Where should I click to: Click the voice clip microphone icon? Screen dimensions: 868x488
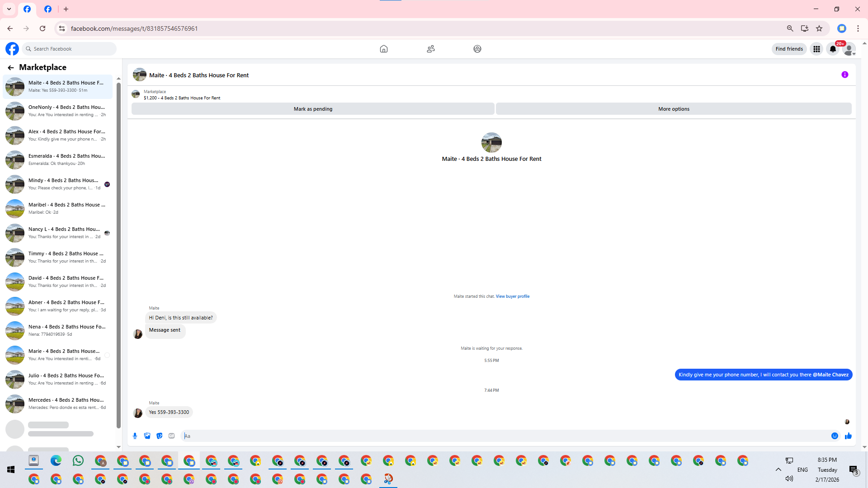tap(135, 436)
